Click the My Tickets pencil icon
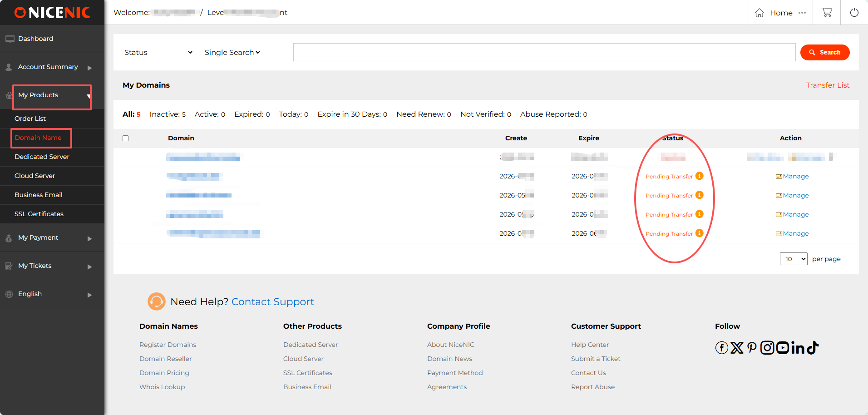The height and width of the screenshot is (415, 868). pos(9,266)
